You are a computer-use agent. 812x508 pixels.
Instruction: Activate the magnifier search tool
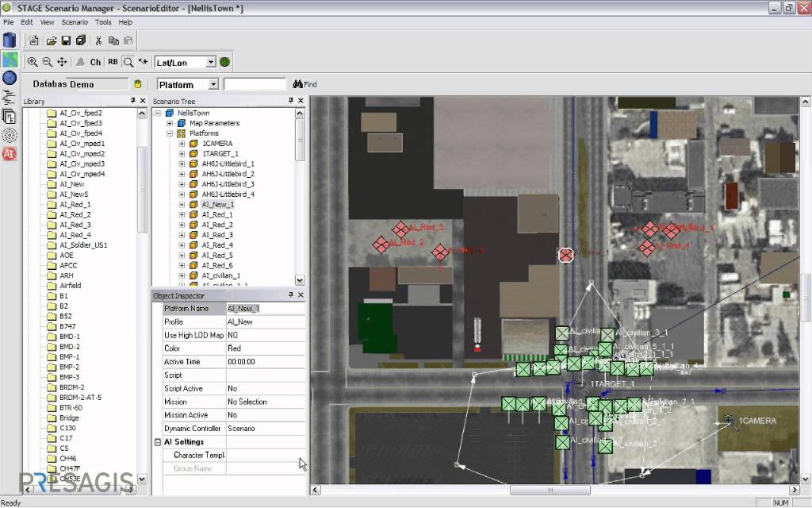coord(128,62)
